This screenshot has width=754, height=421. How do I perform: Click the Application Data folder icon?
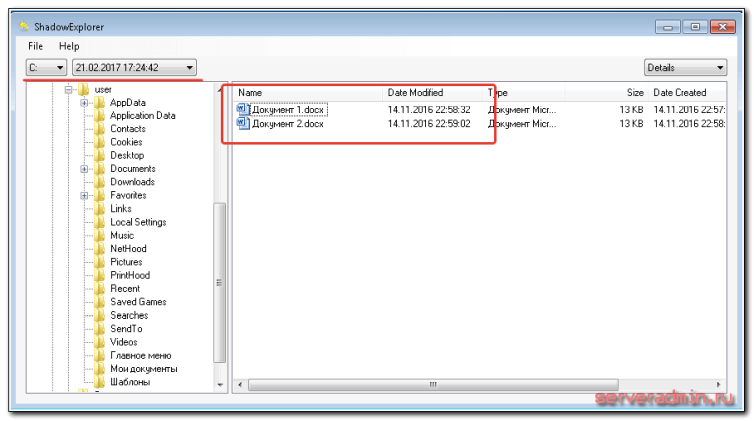tap(100, 115)
